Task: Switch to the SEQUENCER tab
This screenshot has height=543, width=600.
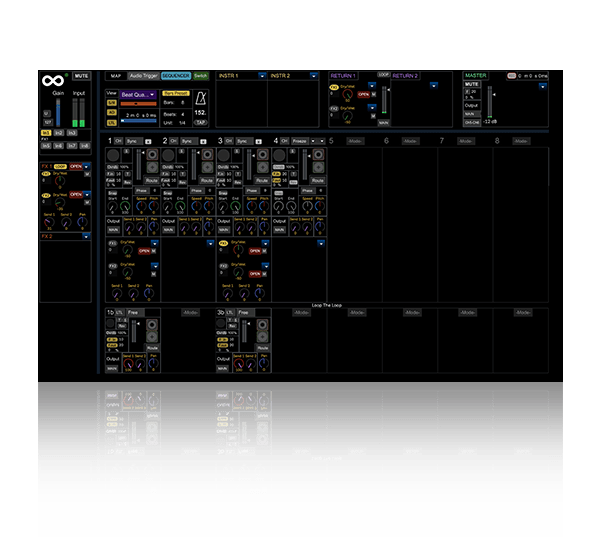Action: pyautogui.click(x=174, y=75)
